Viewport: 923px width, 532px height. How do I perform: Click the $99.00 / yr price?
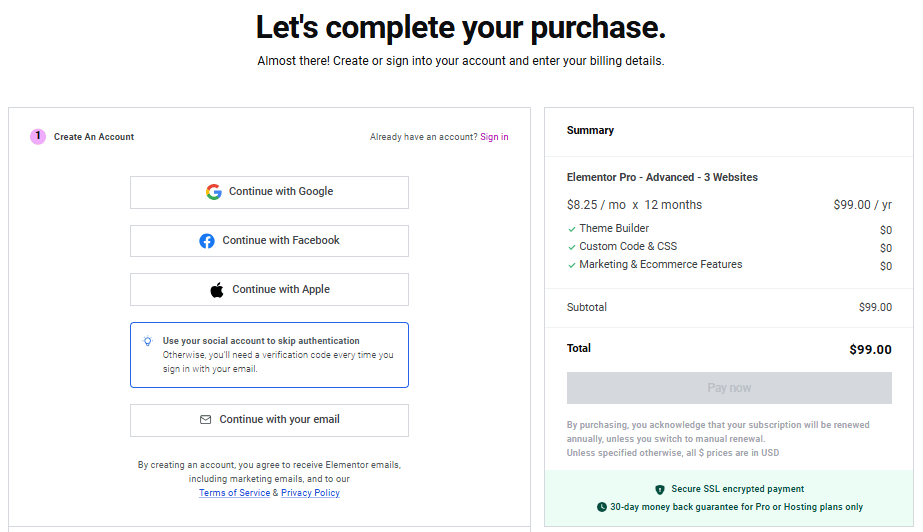pyautogui.click(x=862, y=205)
